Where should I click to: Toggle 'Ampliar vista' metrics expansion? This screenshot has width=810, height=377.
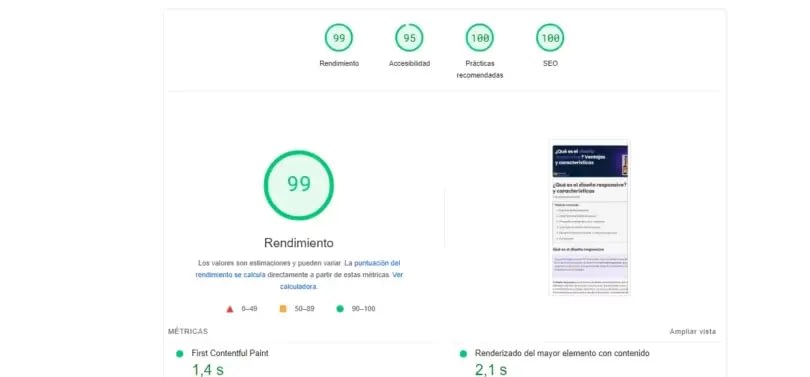click(x=693, y=332)
